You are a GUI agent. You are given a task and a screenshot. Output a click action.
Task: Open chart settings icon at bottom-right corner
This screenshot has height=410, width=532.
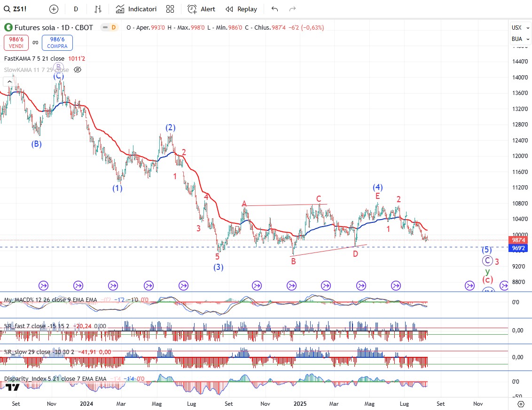[520, 404]
